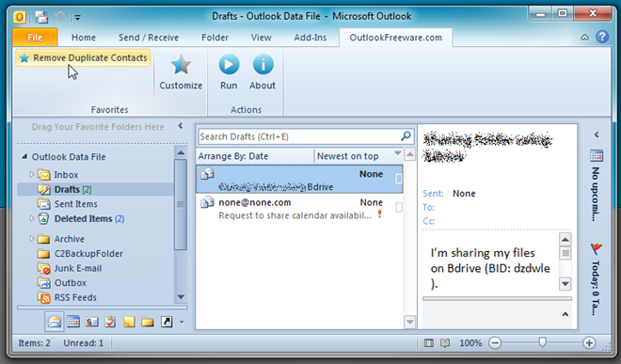Click the Undo quick access icon
The image size is (621, 364).
(x=59, y=16)
